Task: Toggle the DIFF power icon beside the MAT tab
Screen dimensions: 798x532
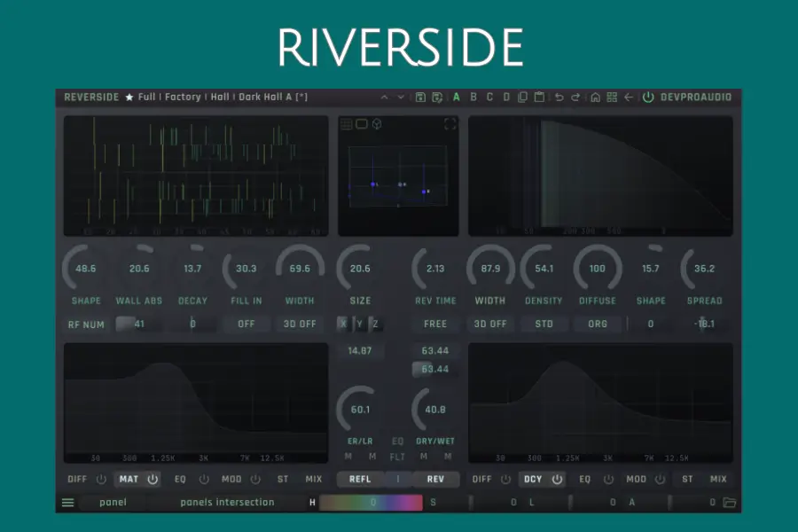Action: [x=101, y=479]
